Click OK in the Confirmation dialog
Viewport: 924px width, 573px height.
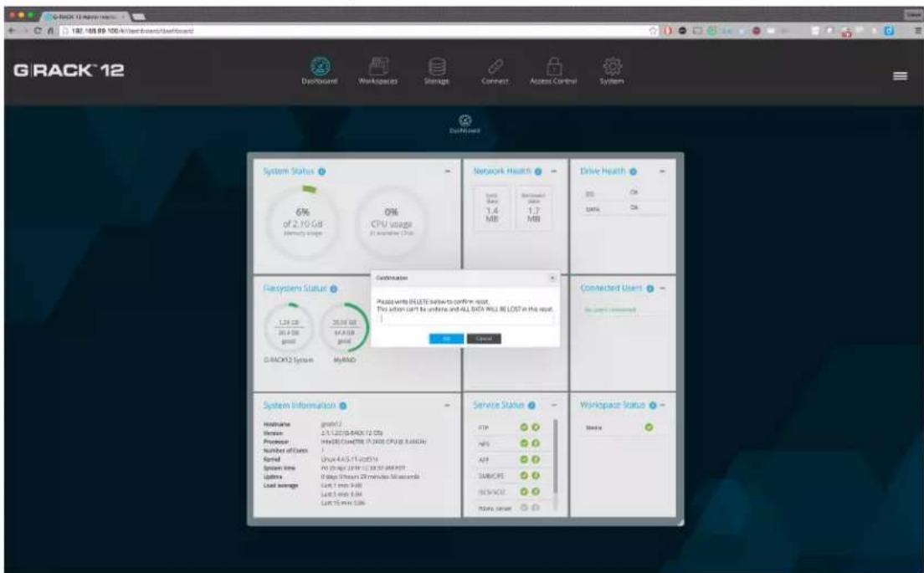[446, 339]
